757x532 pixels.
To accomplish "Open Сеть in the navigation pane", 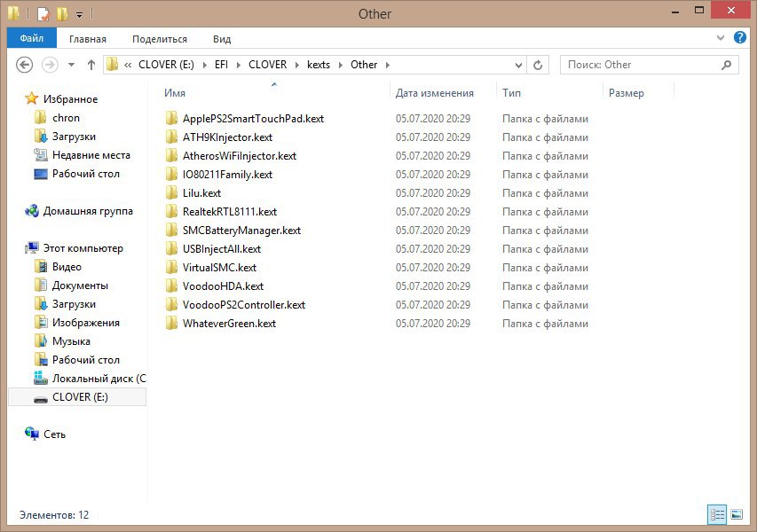I will [54, 434].
